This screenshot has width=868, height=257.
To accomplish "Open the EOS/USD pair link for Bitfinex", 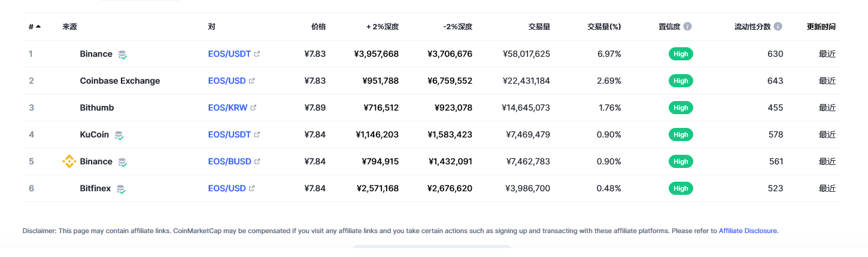I will pos(227,188).
